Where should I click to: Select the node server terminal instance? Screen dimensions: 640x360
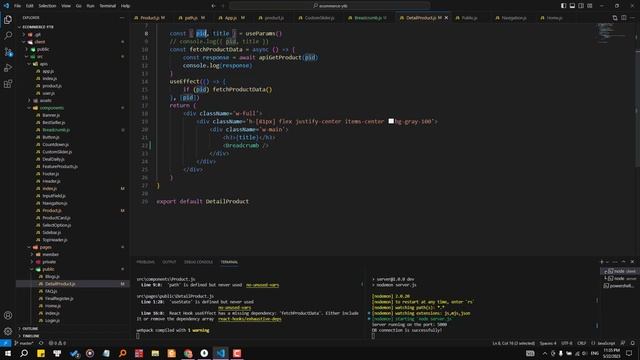pos(619,278)
